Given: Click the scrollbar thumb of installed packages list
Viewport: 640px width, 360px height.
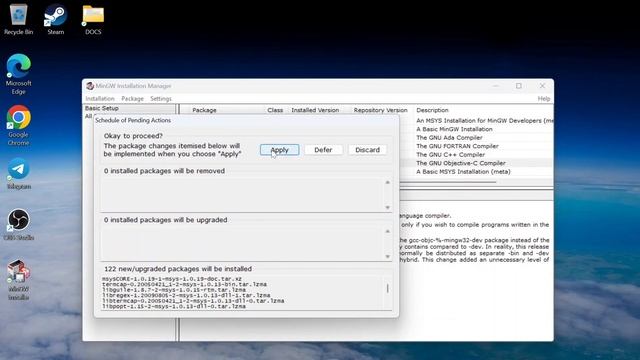Looking at the screenshot, I should click(x=387, y=289).
